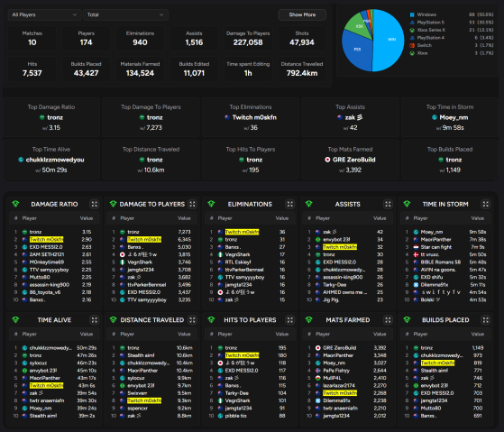Select pibble tio in Hits To Players

(236, 416)
